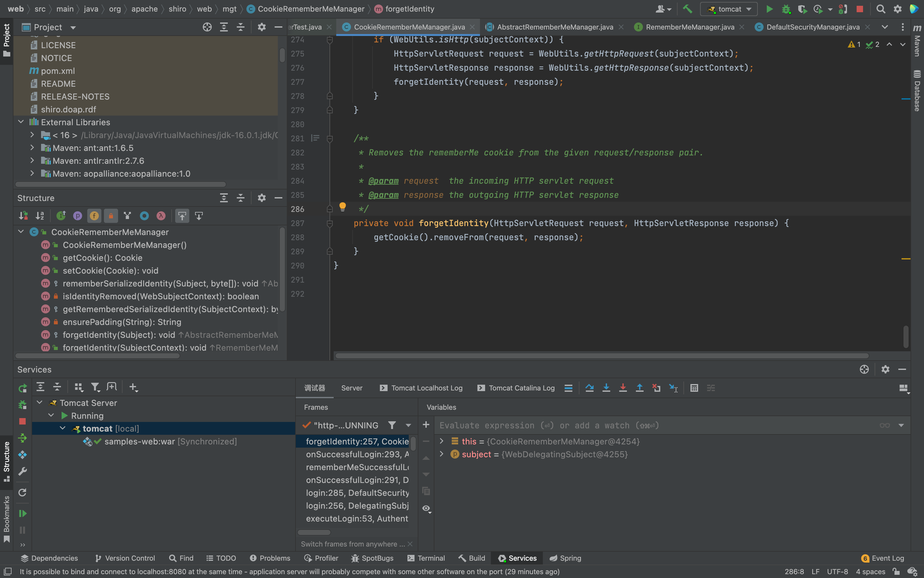Open Tomcat Catalina Log tab

(x=516, y=388)
